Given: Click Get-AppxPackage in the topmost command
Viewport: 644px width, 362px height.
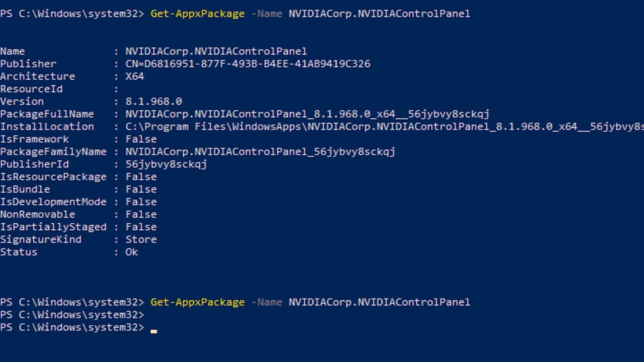Looking at the screenshot, I should [197, 13].
